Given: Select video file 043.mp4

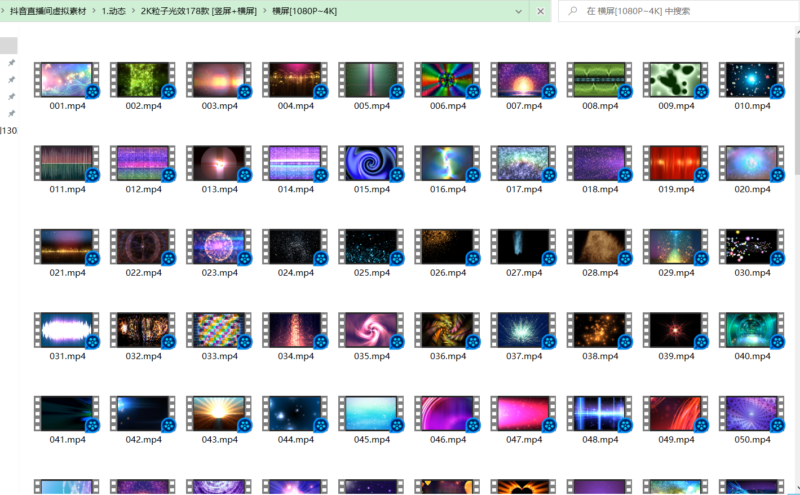Looking at the screenshot, I should click(217, 412).
